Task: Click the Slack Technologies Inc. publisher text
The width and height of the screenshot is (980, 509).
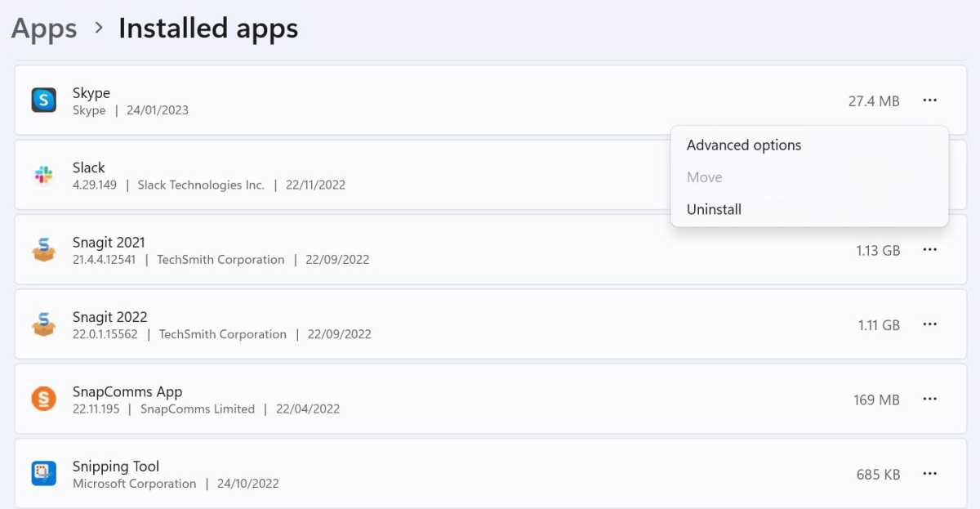Action: 201,185
